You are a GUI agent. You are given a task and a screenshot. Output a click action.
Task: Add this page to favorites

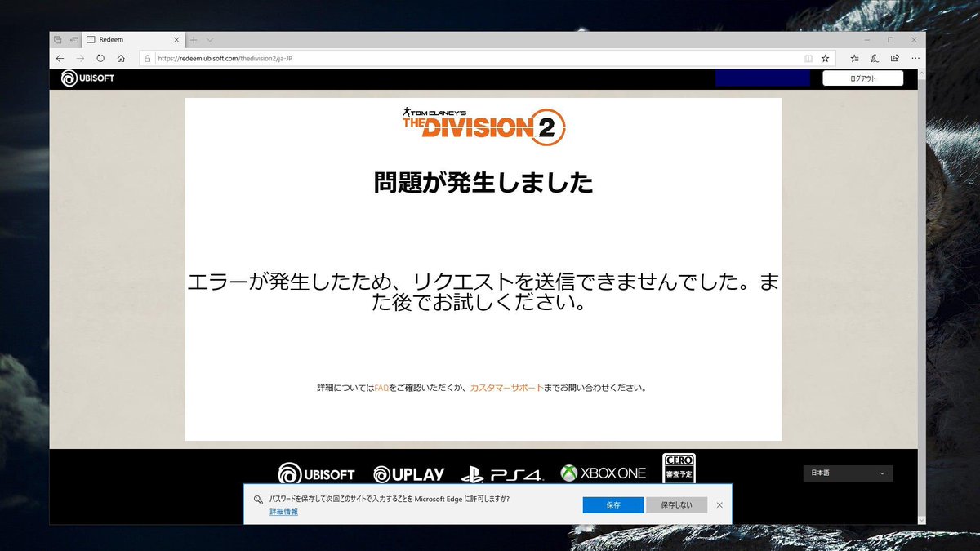pos(826,59)
